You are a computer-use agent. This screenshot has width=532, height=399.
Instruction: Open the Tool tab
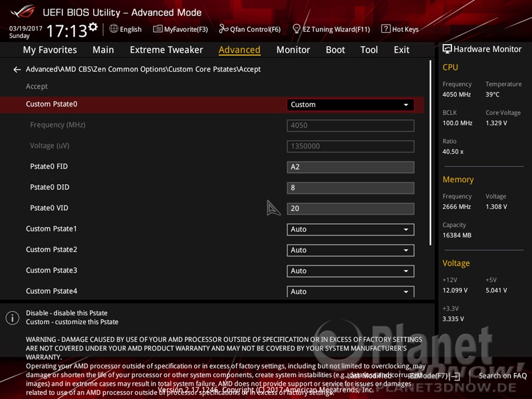[x=369, y=50]
